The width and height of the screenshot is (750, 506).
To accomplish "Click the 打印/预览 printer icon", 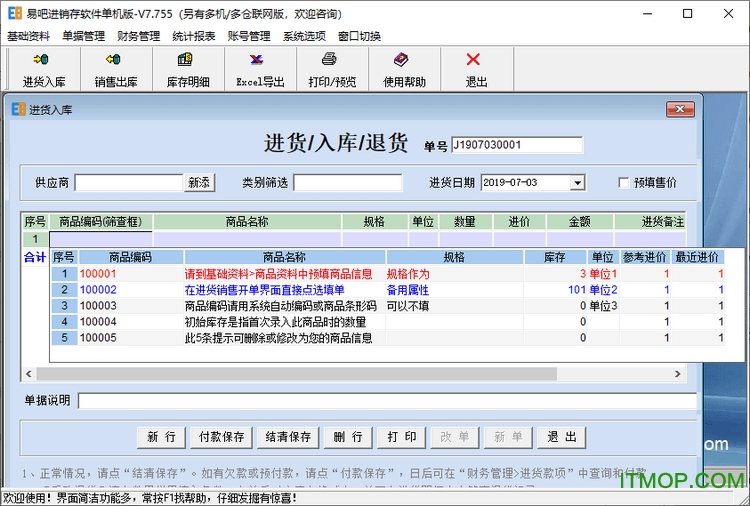I will (x=332, y=70).
